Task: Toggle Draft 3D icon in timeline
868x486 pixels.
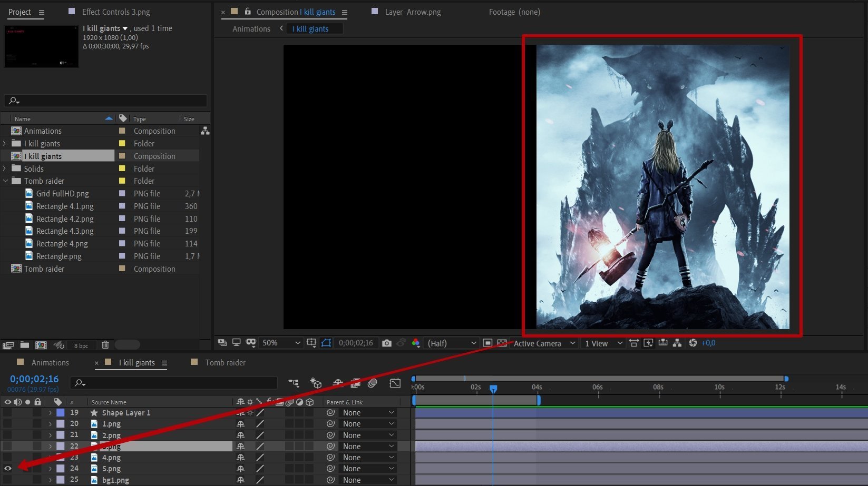Action: 316,383
